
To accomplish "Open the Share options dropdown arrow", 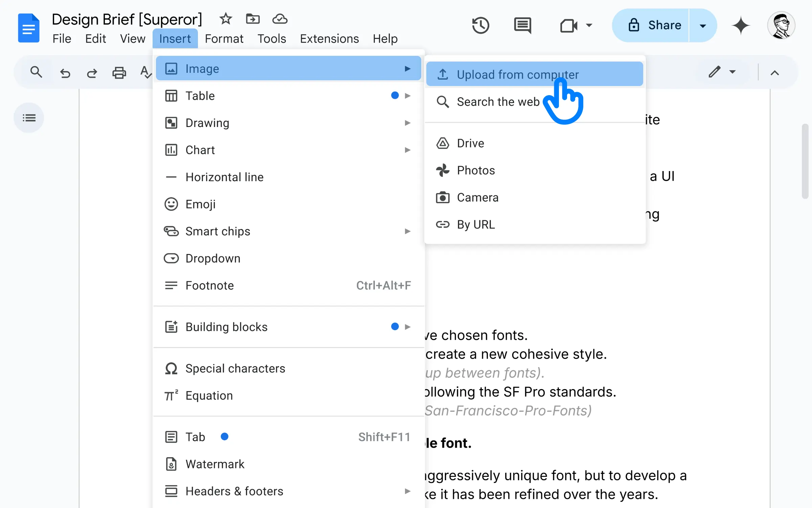I will 703,25.
